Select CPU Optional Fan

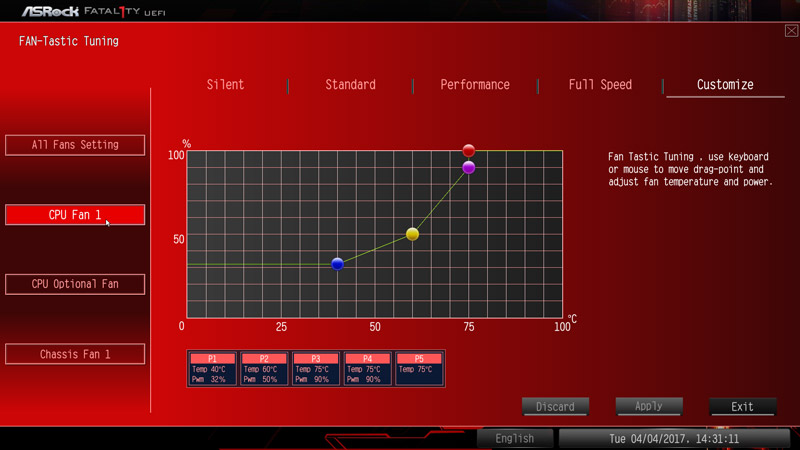point(75,284)
